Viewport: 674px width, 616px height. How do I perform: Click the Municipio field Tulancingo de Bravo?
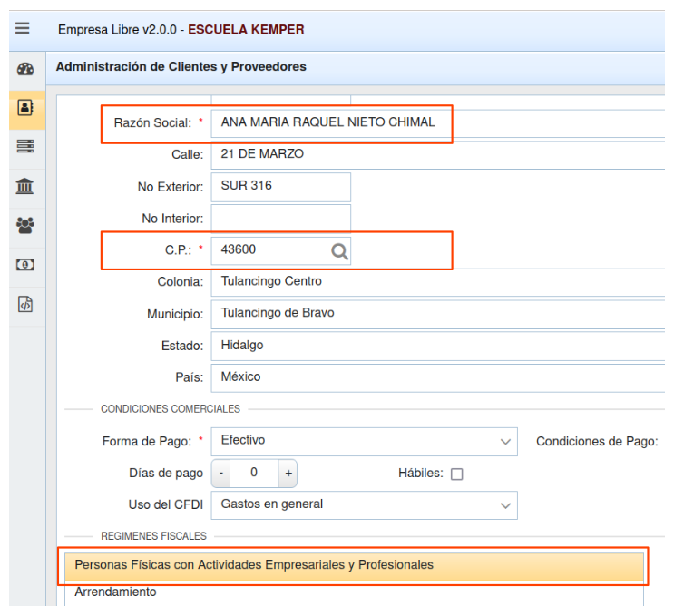(437, 314)
